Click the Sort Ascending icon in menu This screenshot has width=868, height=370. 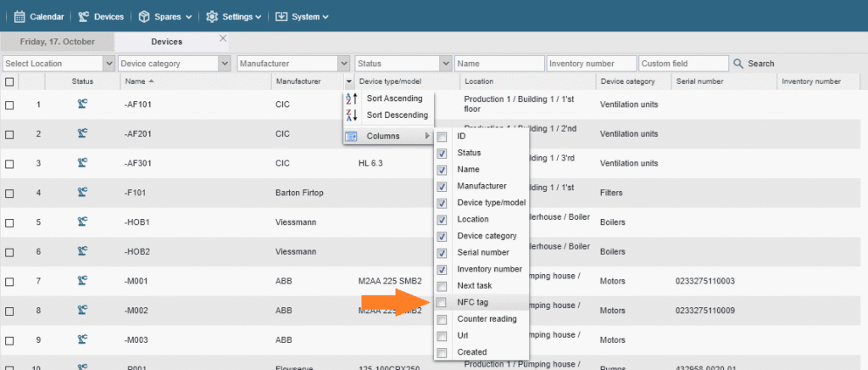(x=352, y=98)
